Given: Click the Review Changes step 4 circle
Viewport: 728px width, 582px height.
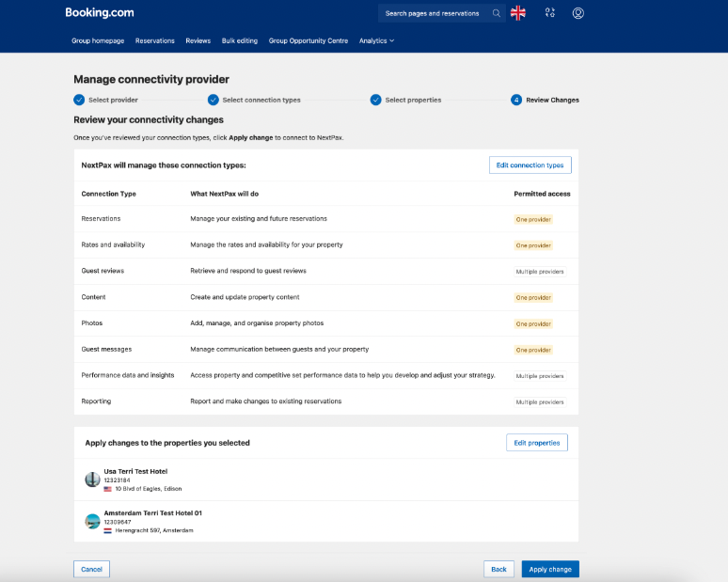Looking at the screenshot, I should [x=516, y=100].
